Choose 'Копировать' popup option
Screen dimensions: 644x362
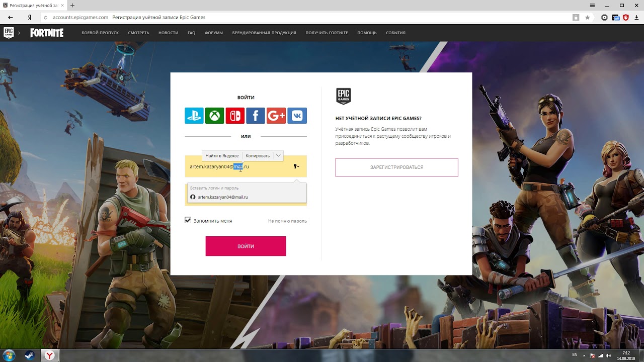pos(258,156)
